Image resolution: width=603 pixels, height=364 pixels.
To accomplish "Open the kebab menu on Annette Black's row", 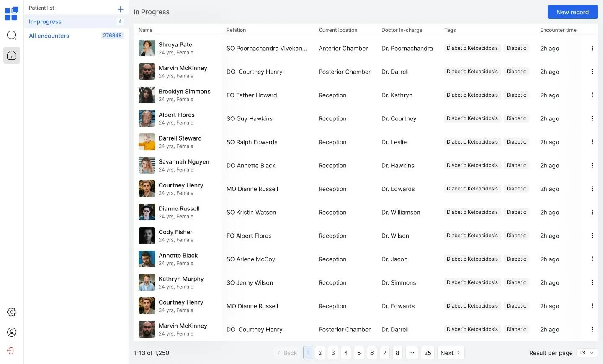I will [x=593, y=259].
